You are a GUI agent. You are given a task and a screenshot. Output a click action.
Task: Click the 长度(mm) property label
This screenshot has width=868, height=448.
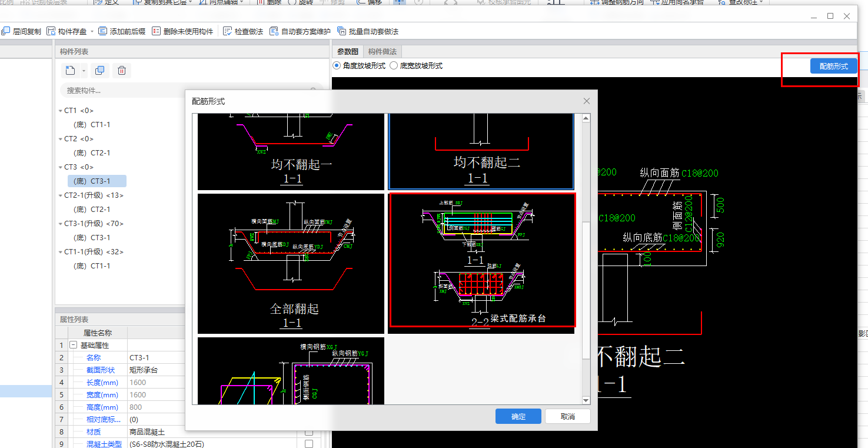click(102, 383)
